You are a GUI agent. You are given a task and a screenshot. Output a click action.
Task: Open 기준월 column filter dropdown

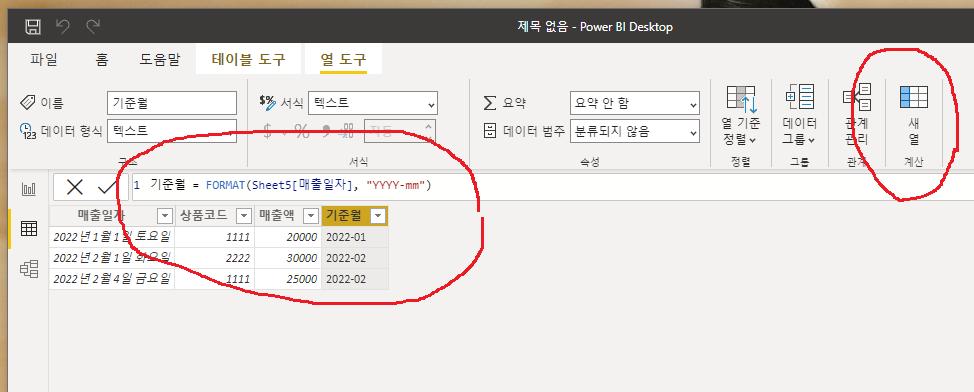point(378,216)
